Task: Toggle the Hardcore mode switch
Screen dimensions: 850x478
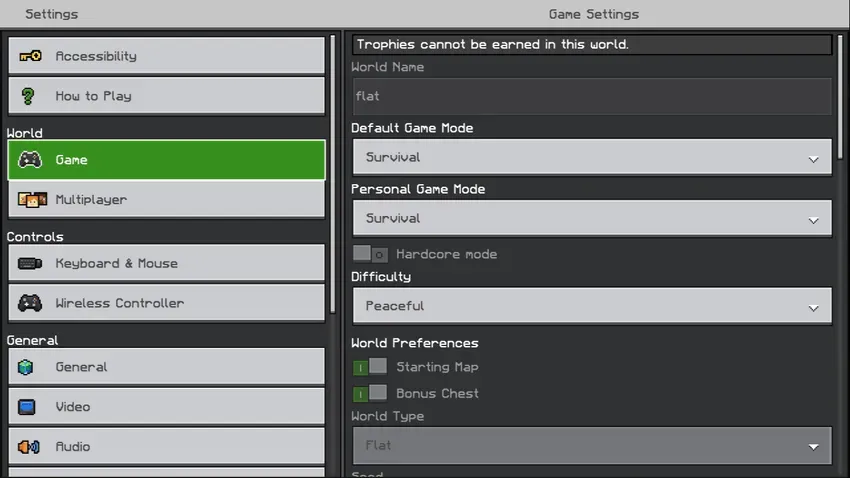Action: [x=370, y=254]
